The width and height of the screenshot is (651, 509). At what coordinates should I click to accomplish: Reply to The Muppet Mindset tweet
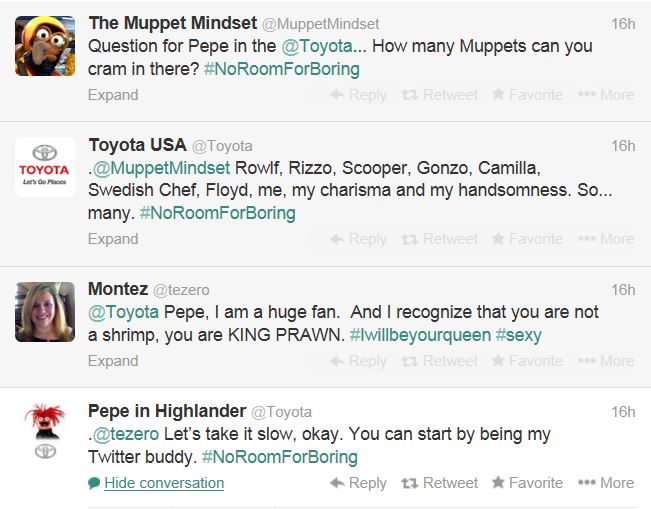tap(358, 94)
